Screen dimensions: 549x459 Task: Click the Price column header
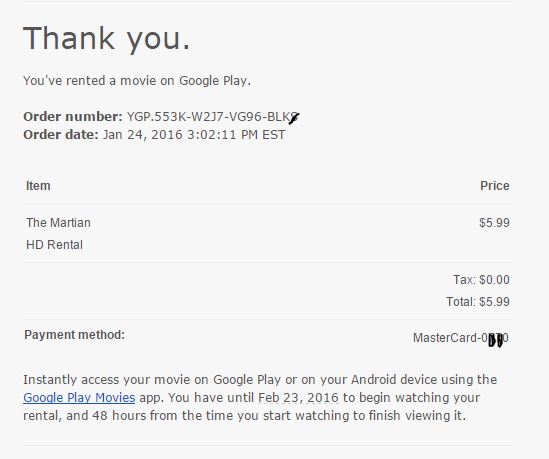coord(495,186)
